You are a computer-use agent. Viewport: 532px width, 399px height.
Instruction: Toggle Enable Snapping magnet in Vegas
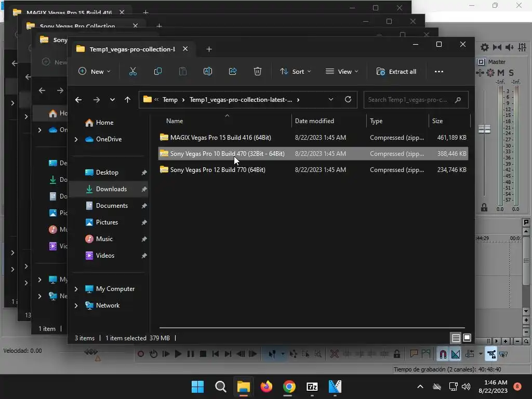tap(443, 354)
